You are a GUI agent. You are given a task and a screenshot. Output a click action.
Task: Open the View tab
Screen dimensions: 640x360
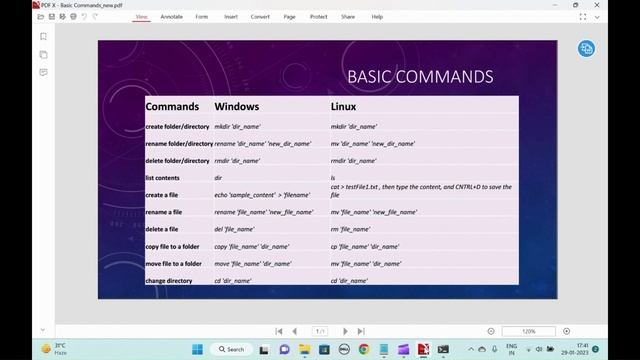141,17
